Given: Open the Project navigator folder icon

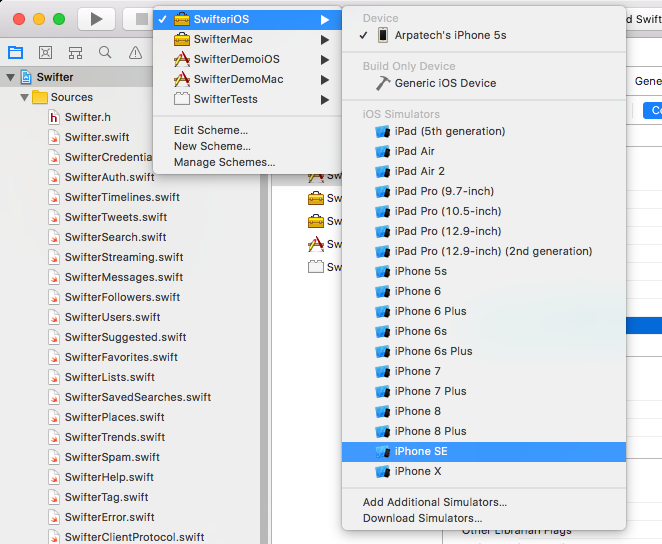Looking at the screenshot, I should pos(16,53).
